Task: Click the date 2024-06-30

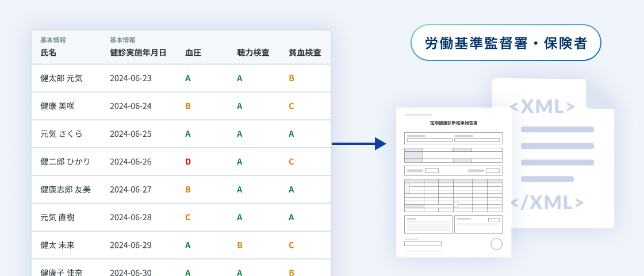Action: (x=131, y=273)
